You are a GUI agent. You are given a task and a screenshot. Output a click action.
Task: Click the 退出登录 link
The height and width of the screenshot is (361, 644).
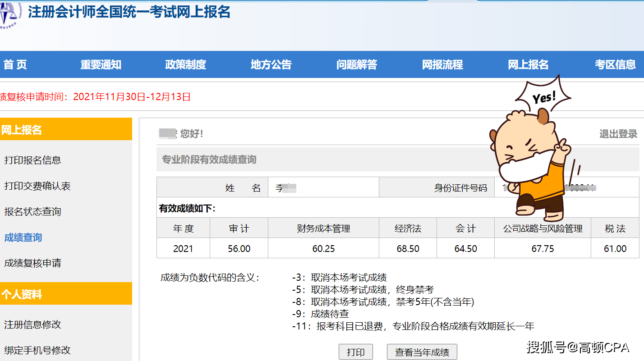coord(618,134)
